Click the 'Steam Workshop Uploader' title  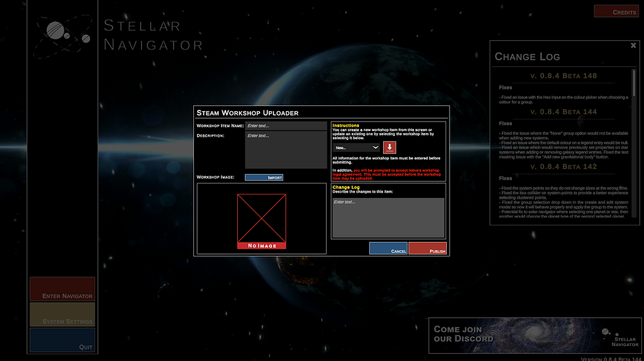[x=247, y=113]
